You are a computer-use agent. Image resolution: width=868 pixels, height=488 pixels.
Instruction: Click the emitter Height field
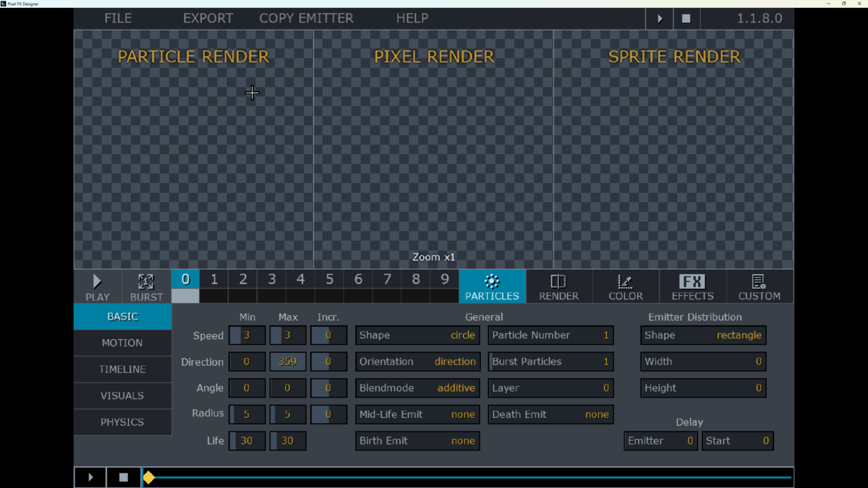(703, 388)
